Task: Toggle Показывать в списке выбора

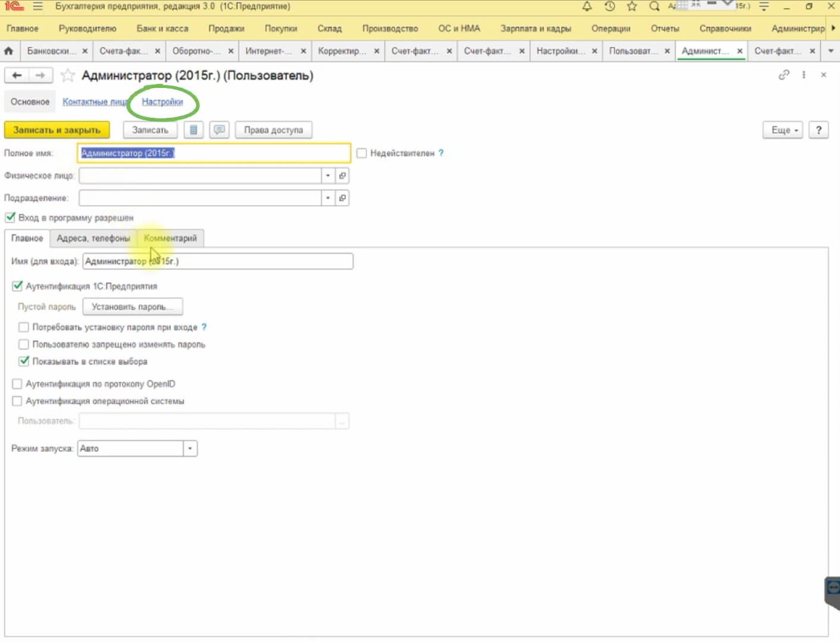Action: [24, 361]
